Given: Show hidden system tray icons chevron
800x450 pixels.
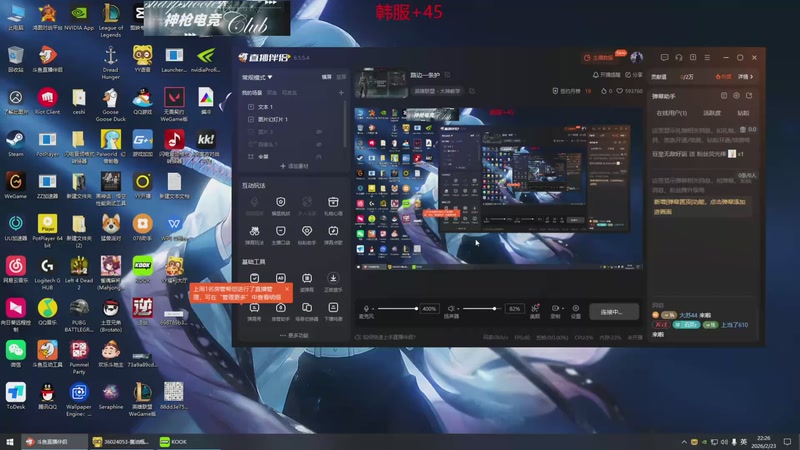Looking at the screenshot, I should [684, 442].
